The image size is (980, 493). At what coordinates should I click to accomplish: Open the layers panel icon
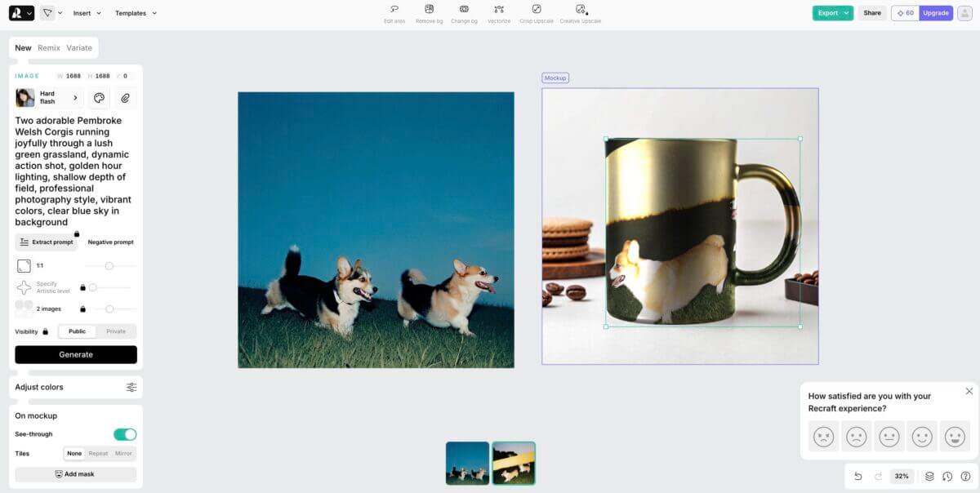point(929,476)
